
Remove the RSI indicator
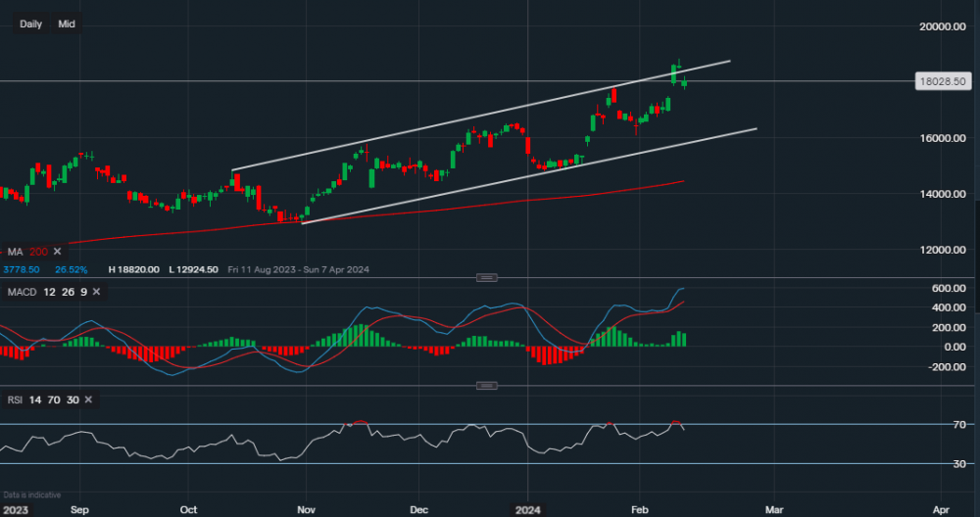pyautogui.click(x=88, y=399)
